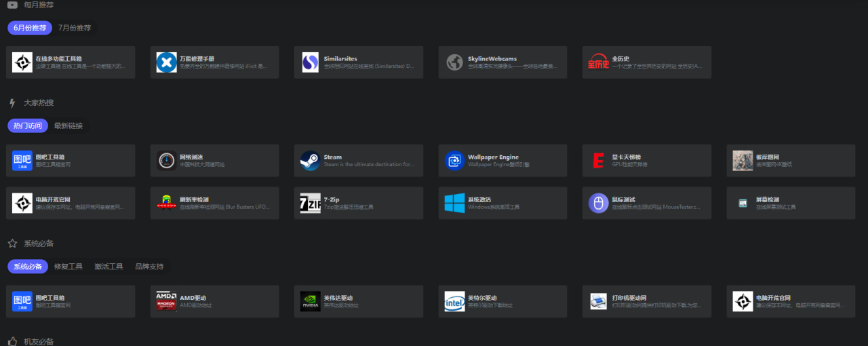The width and height of the screenshot is (868, 346).
Task: Click 图吧工具箱 icon under 热门访问
Action: (22, 161)
